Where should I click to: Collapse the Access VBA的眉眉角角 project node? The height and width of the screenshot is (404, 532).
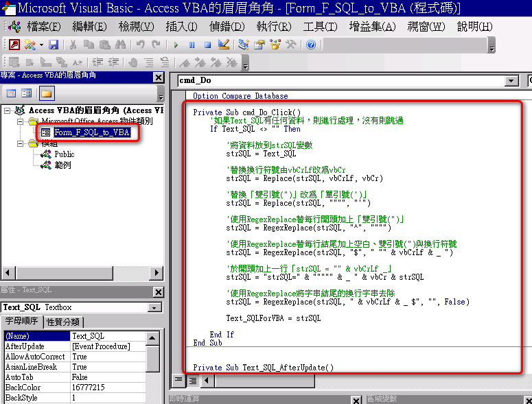pyautogui.click(x=7, y=110)
